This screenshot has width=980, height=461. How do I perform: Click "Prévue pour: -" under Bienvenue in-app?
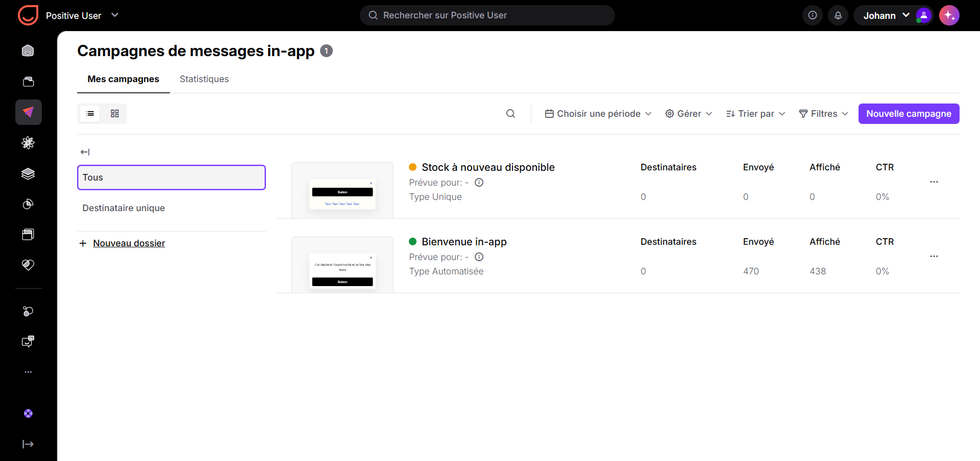pos(438,257)
